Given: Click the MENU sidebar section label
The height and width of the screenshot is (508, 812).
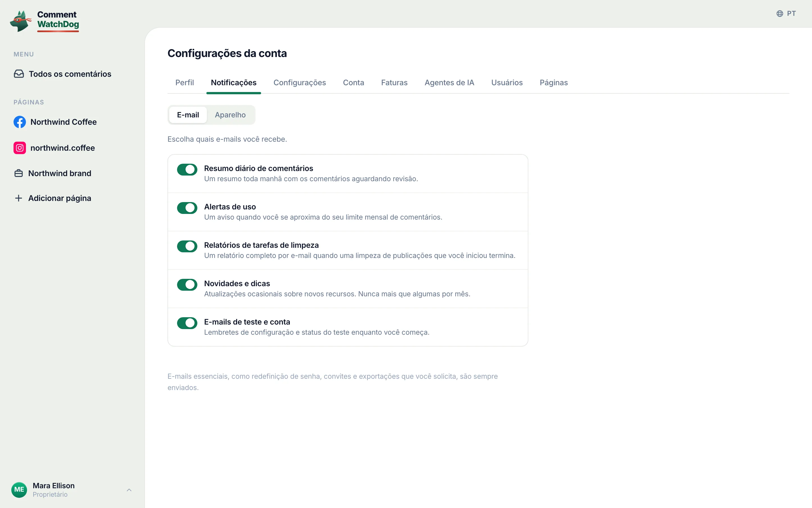Looking at the screenshot, I should click(23, 54).
